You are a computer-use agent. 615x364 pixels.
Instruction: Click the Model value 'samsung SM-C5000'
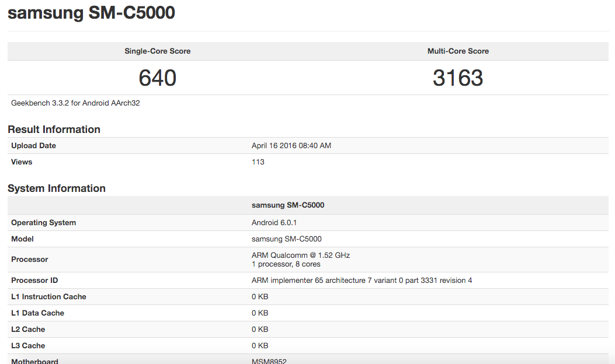click(x=286, y=239)
